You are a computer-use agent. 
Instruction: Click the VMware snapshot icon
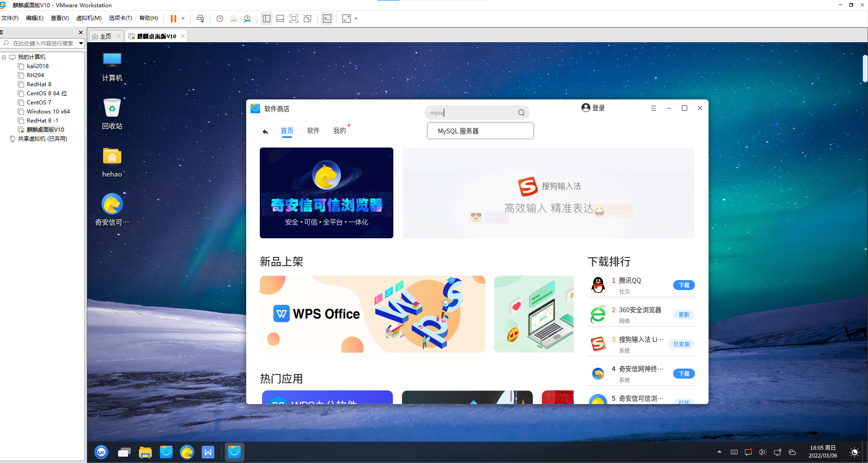(x=220, y=19)
